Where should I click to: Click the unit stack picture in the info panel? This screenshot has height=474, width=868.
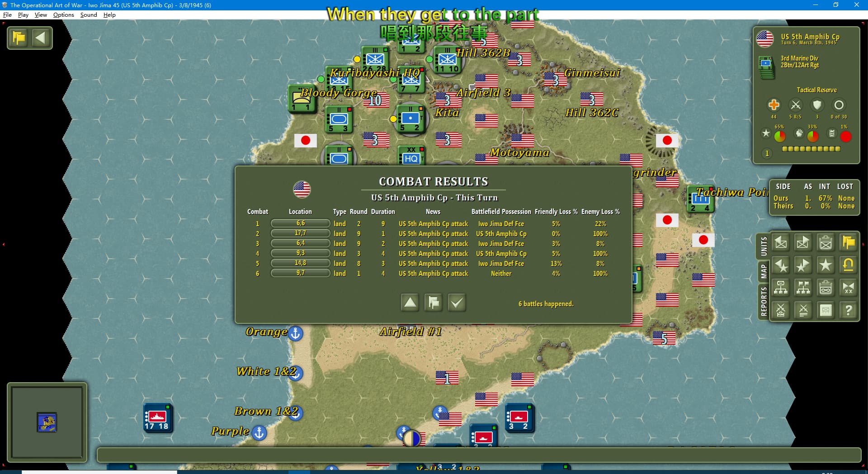(766, 68)
